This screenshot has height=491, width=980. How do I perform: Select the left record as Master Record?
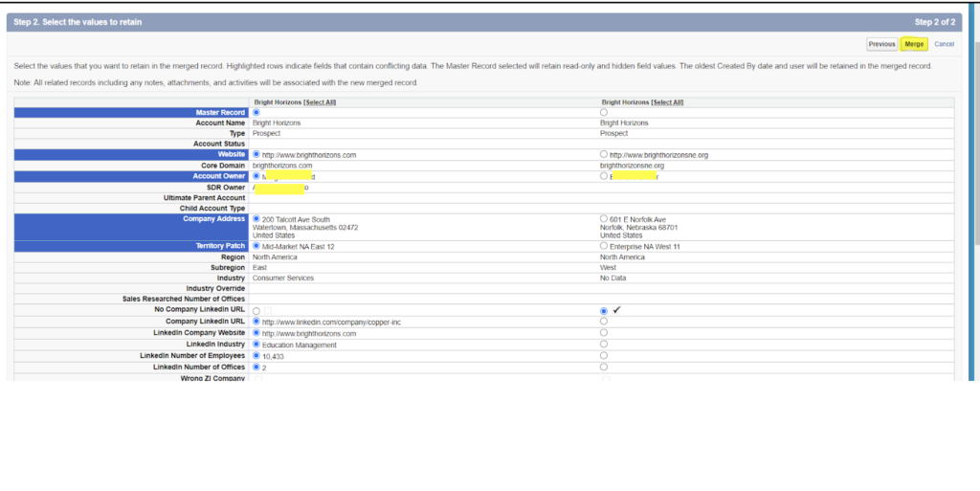(256, 113)
